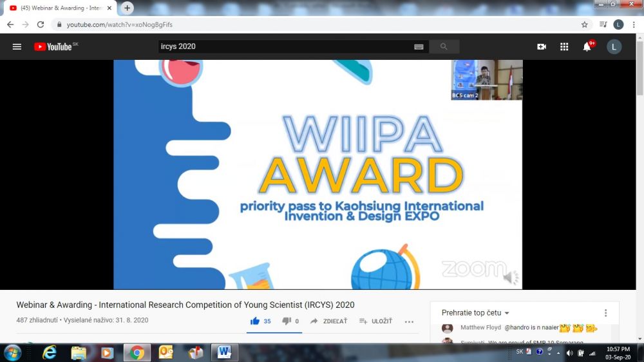Screen dimensions: 644x362
Task: Click the address bar URL
Action: tap(120, 24)
